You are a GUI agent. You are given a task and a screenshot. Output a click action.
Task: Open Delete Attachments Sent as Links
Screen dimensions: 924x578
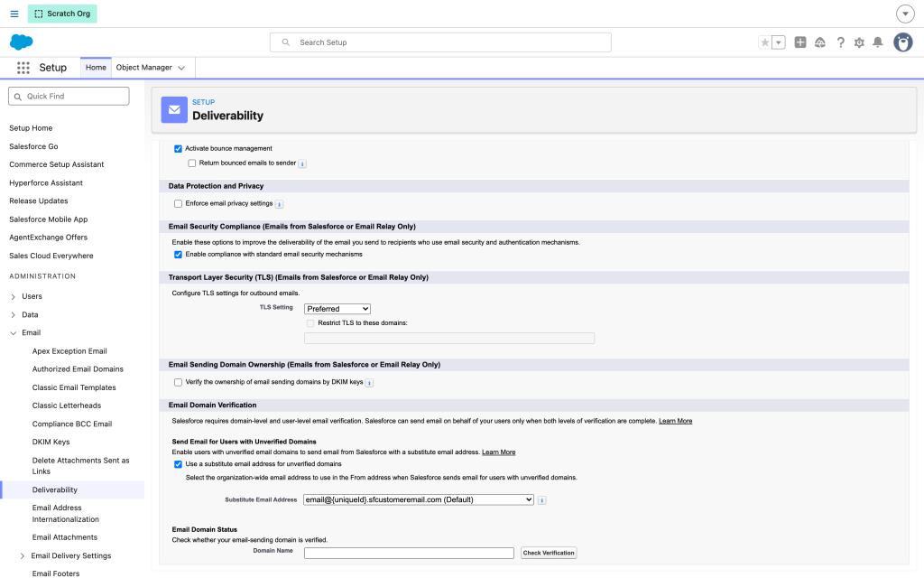[x=80, y=466]
